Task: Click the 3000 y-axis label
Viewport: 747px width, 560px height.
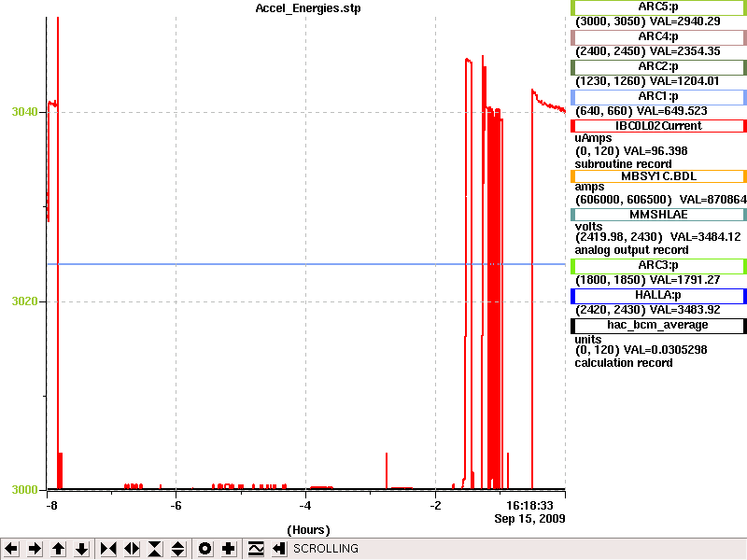Action: click(x=24, y=489)
